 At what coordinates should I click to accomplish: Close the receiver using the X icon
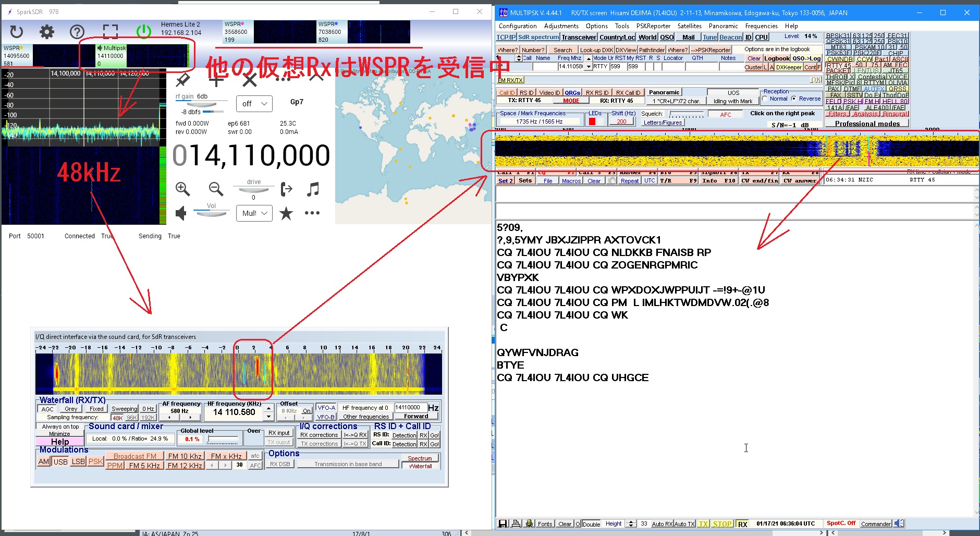coord(251,79)
